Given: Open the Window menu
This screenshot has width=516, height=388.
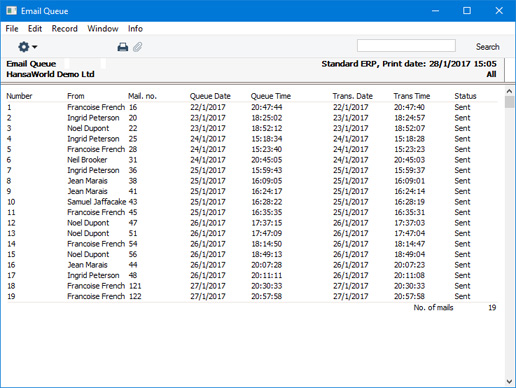Looking at the screenshot, I should click(103, 29).
